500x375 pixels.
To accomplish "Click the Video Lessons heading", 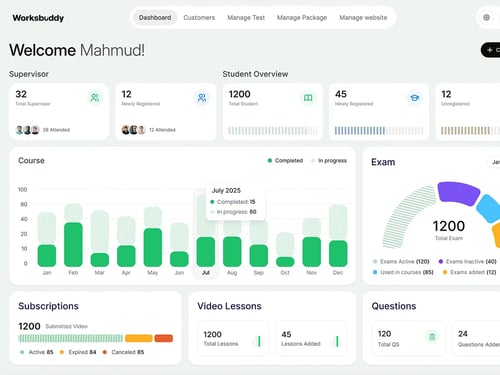I will [229, 306].
